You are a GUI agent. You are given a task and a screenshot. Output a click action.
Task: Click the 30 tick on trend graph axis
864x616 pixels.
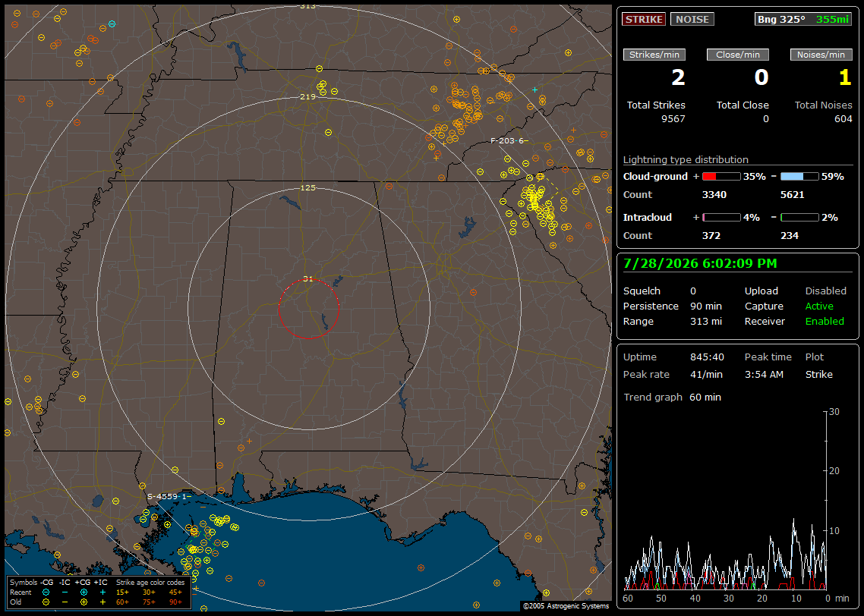pyautogui.click(x=834, y=412)
